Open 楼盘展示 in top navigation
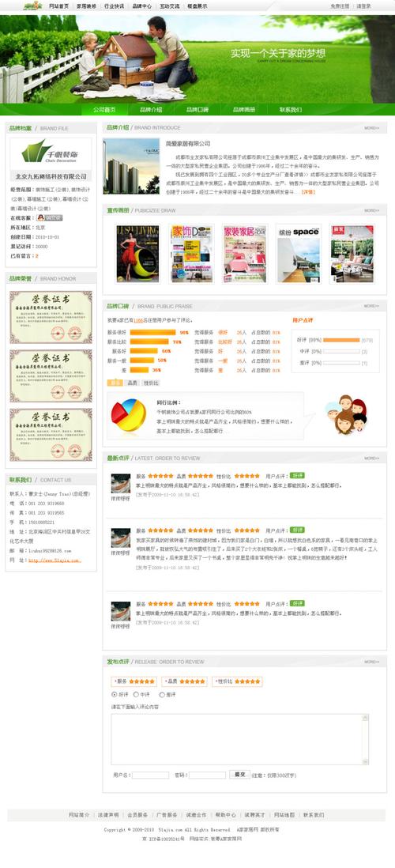The image size is (395, 868). pos(197,6)
